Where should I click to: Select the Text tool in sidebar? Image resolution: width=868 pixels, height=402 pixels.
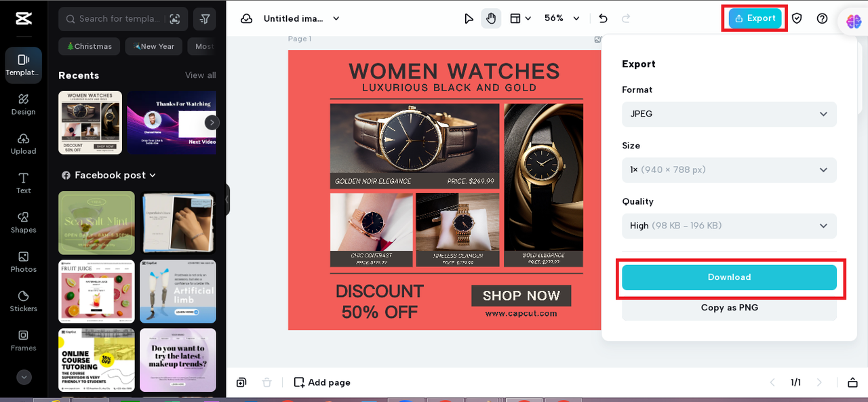(24, 183)
